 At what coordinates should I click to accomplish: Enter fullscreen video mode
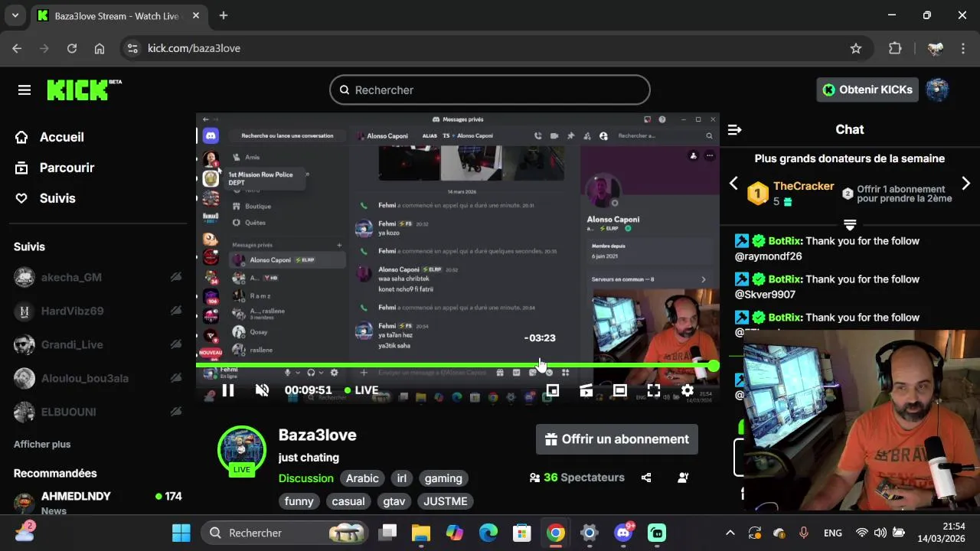tap(653, 390)
